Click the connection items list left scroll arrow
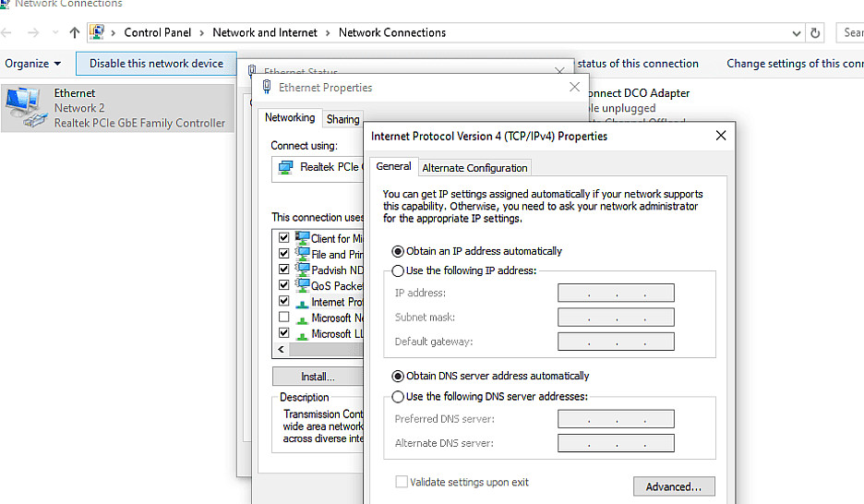Screen dimensions: 864x504 pos(281,351)
